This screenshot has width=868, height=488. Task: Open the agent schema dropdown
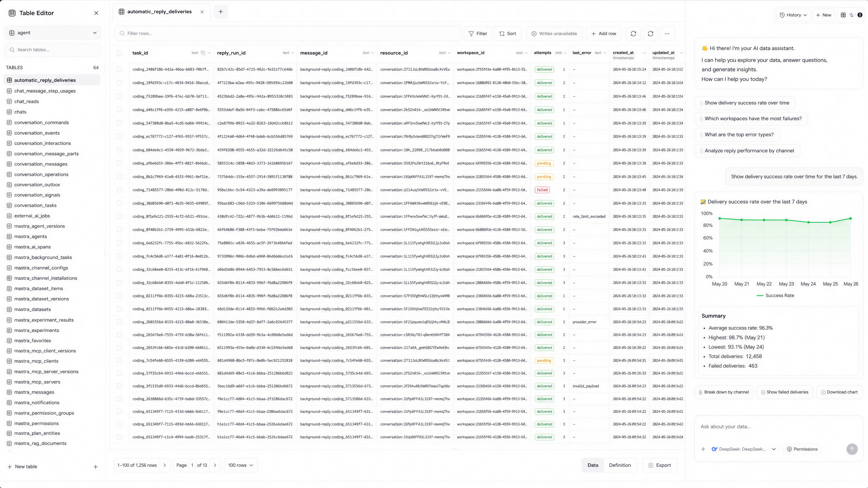tap(53, 33)
